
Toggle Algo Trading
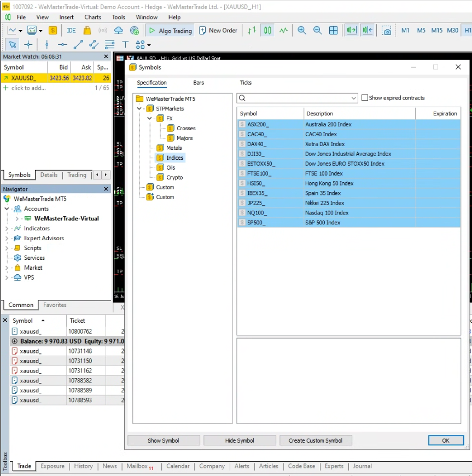click(x=170, y=30)
